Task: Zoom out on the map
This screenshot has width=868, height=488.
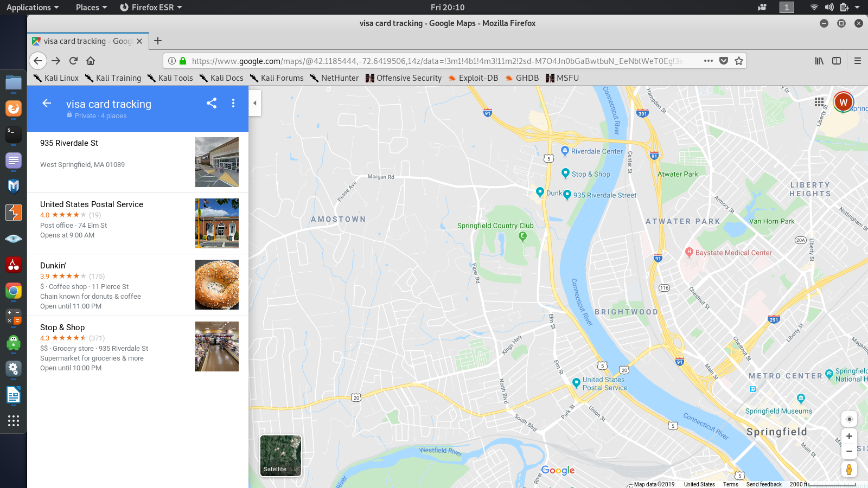Action: pos(850,451)
